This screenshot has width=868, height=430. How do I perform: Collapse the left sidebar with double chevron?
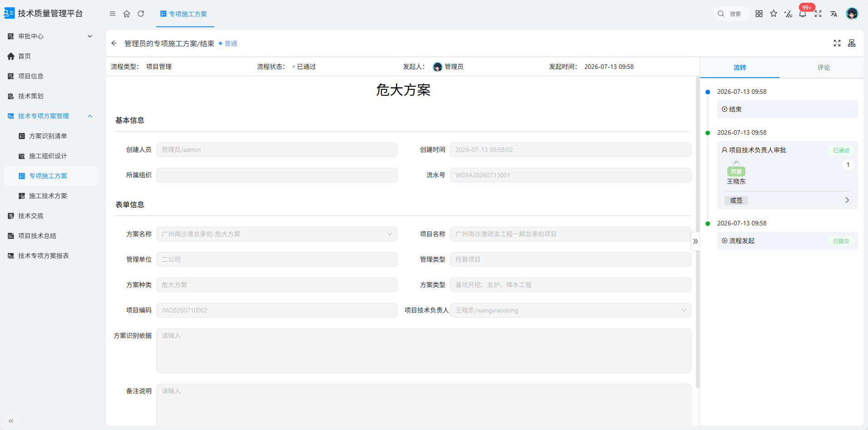11,421
